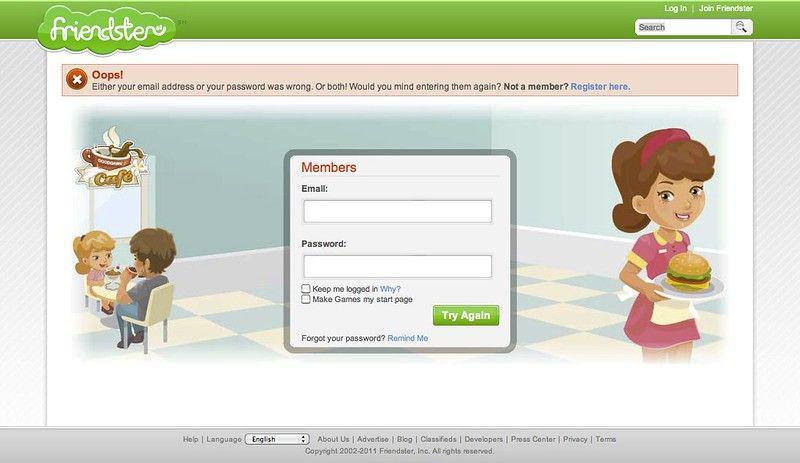Screen dimensions: 800x463
Task: Open Join Friendster link
Action: 726,9
